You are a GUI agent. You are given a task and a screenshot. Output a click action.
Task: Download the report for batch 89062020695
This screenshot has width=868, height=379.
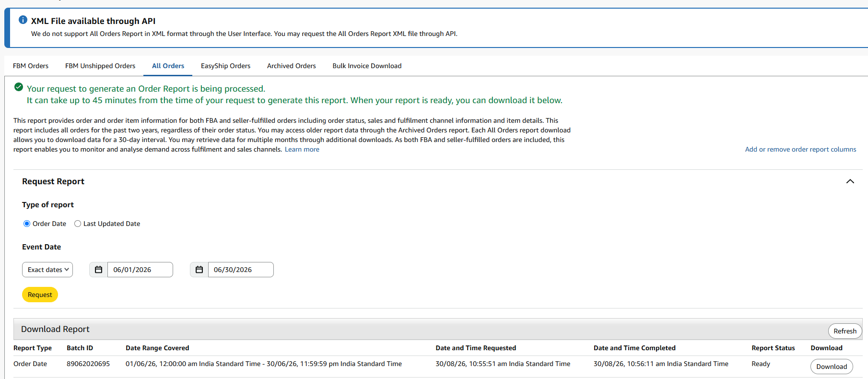point(832,367)
